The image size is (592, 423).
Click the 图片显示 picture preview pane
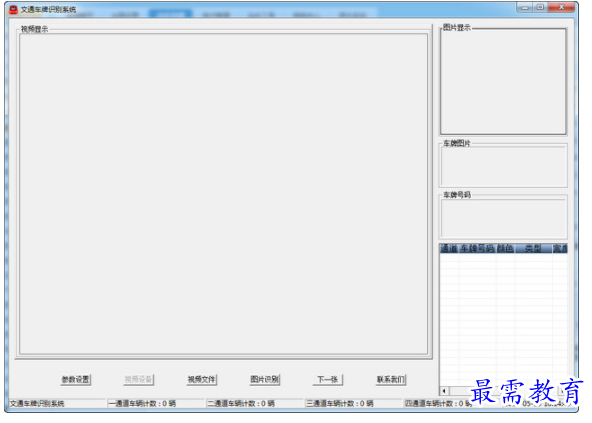point(503,81)
